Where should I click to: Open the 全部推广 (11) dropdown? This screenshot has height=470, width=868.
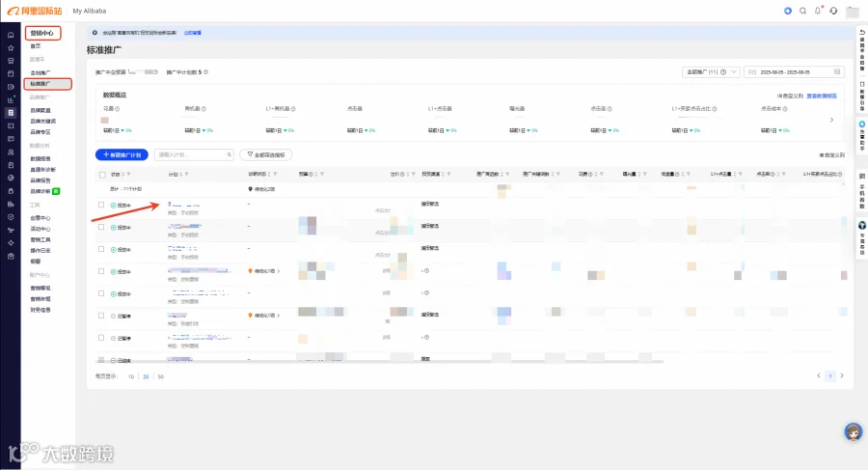pos(711,72)
